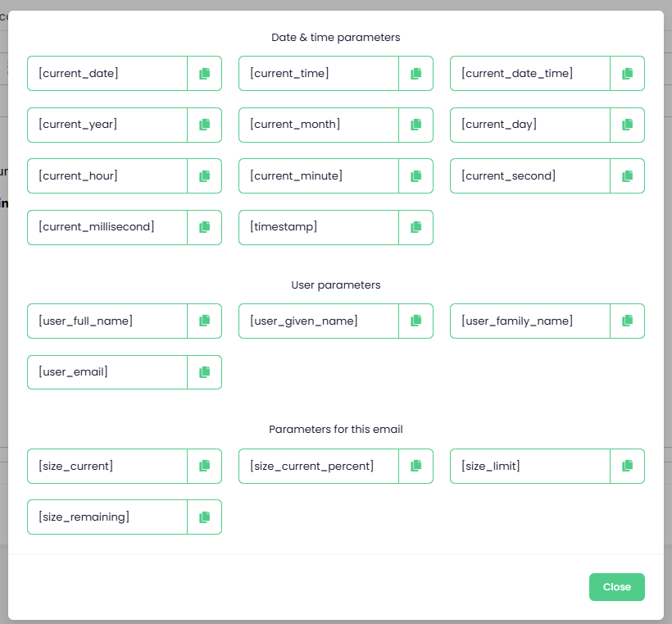672x624 pixels.
Task: Copy the [user_family_name] parameter
Action: click(627, 321)
